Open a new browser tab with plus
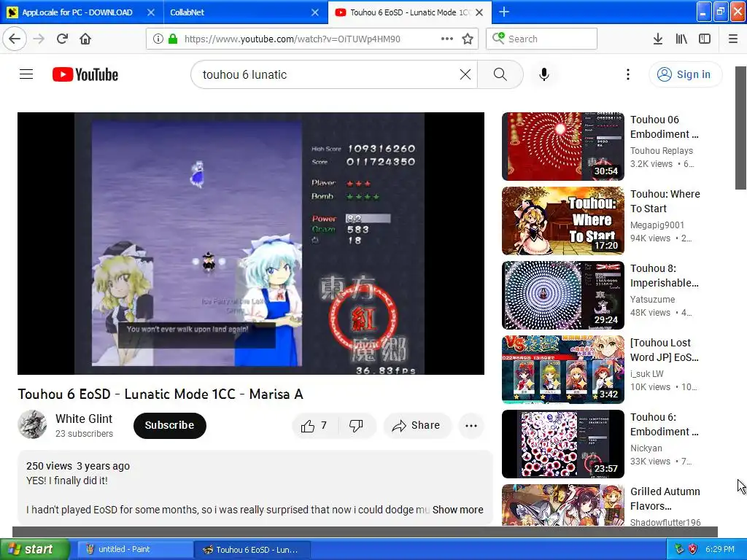 [x=503, y=12]
